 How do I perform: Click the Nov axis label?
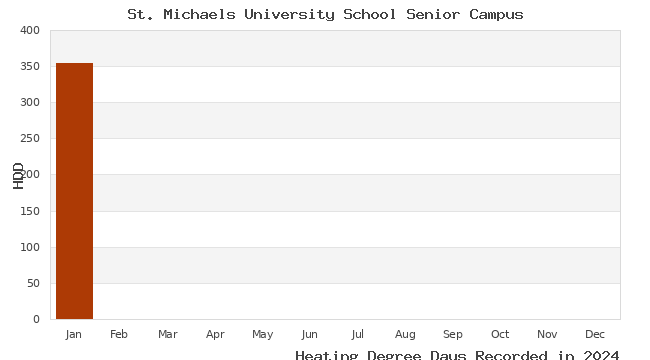547,334
